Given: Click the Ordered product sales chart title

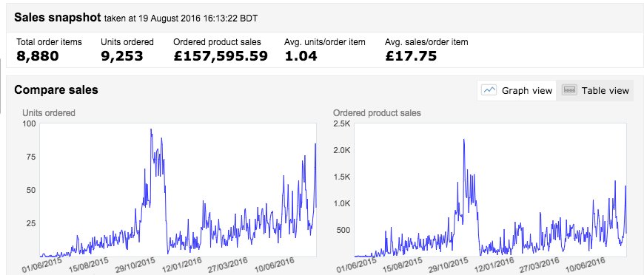Looking at the screenshot, I should click(377, 112).
